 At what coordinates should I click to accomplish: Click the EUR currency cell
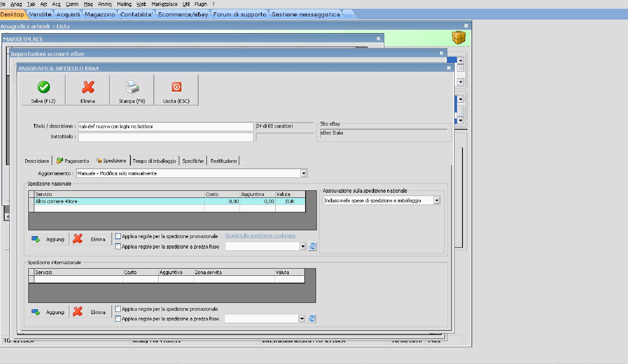pyautogui.click(x=290, y=201)
